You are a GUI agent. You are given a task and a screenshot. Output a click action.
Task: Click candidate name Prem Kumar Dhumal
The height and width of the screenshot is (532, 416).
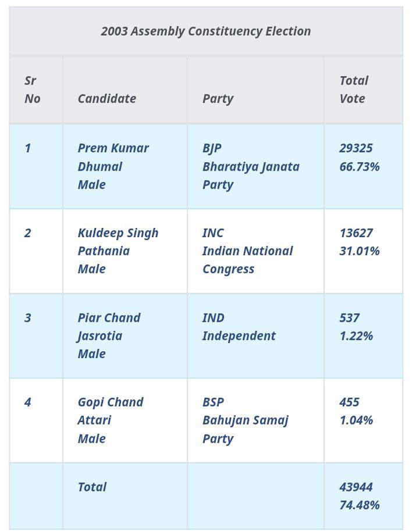coord(113,157)
